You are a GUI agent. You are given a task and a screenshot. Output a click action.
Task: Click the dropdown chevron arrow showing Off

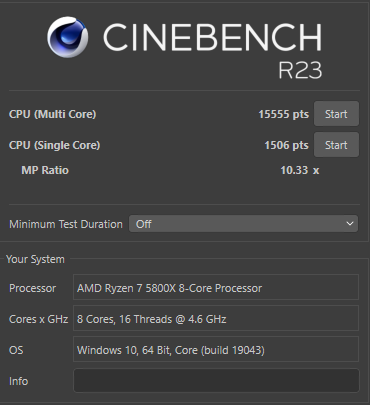click(350, 224)
